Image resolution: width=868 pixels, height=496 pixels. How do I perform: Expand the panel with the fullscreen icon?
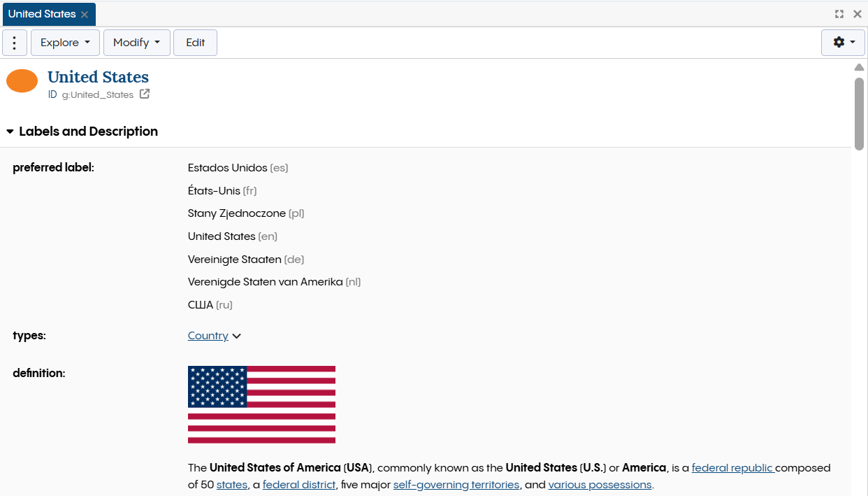tap(839, 14)
